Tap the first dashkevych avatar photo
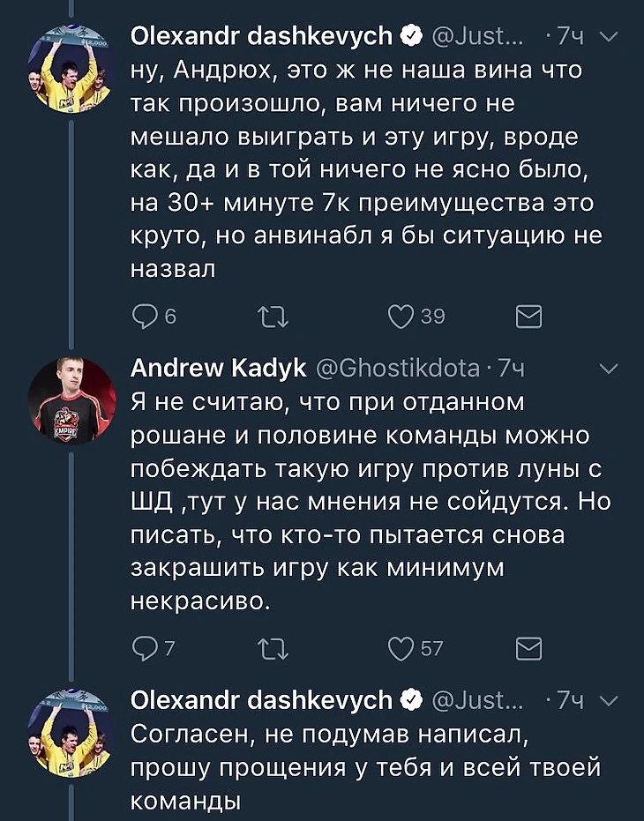 71,69
